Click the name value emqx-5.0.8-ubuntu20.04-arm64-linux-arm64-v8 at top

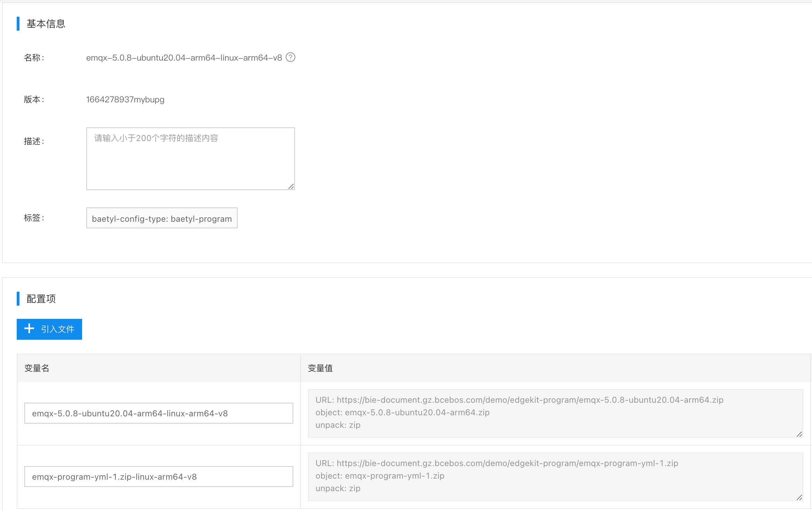tap(184, 58)
